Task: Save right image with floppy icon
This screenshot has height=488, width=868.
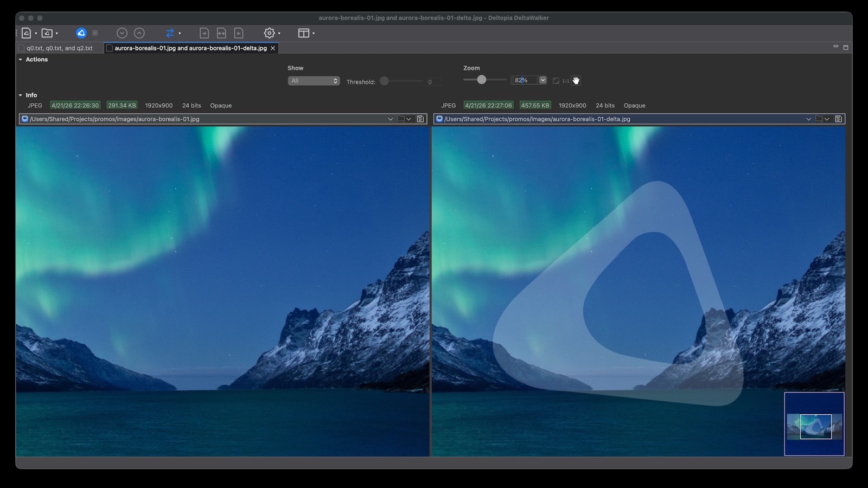Action: (839, 119)
